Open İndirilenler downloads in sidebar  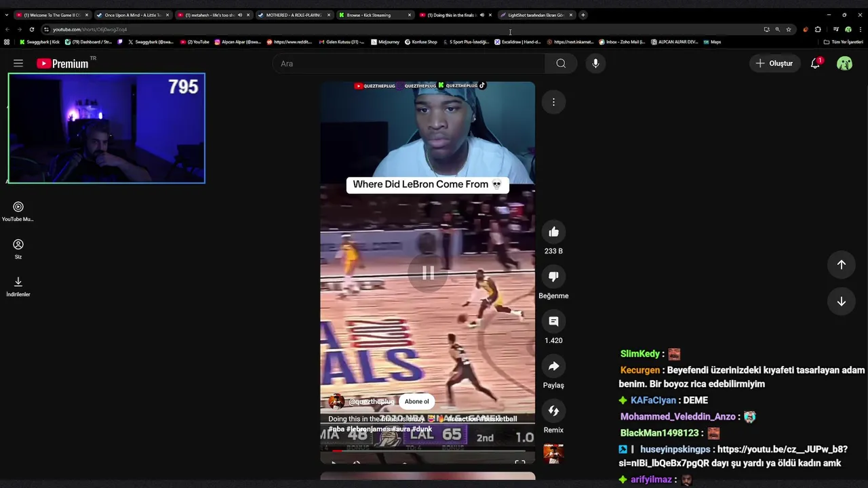[18, 287]
